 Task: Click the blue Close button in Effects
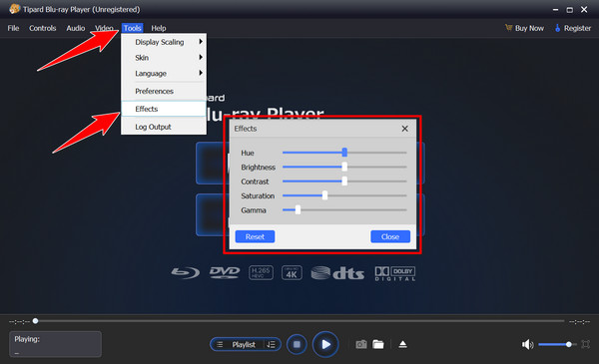[x=390, y=236]
